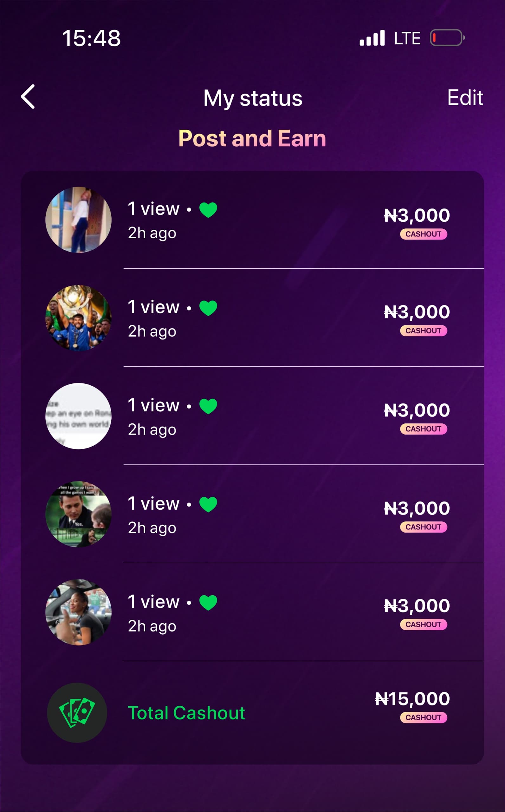Tap CASHOUT under ₦15,000 total

pyautogui.click(x=424, y=717)
